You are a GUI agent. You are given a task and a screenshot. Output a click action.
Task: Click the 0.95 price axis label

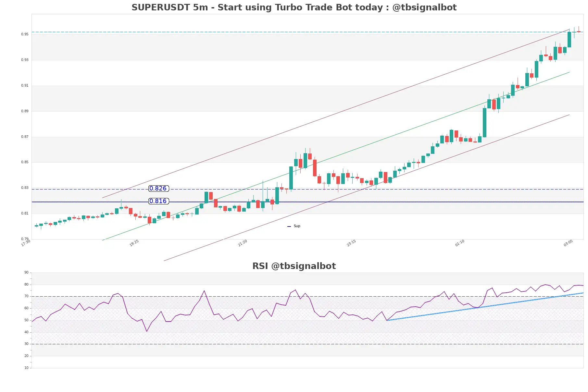pyautogui.click(x=25, y=34)
